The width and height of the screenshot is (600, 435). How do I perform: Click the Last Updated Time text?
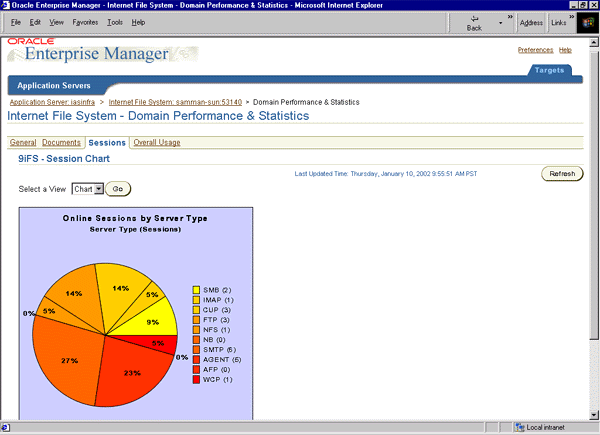(386, 174)
